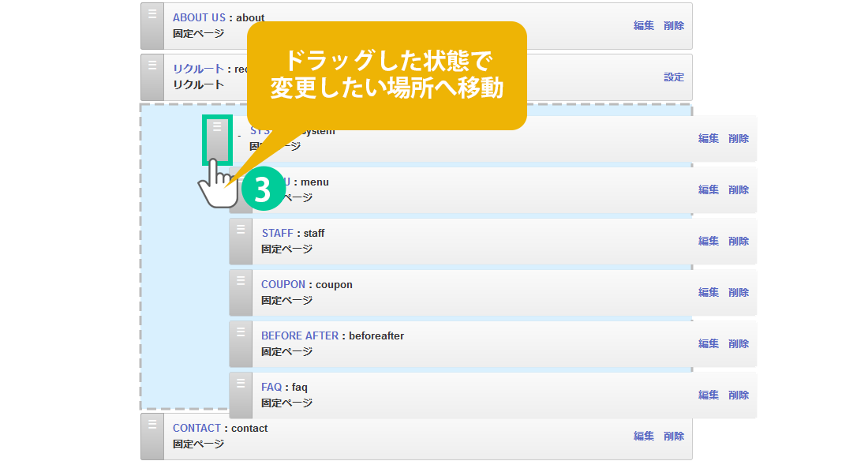Click the CONTACT row drag handle
This screenshot has width=868, height=461.
coord(152,436)
